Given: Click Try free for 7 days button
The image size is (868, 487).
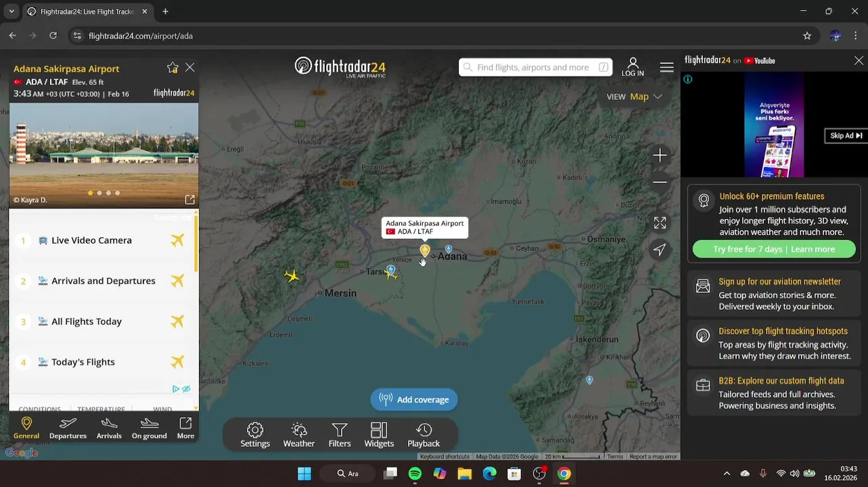Looking at the screenshot, I should click(x=774, y=249).
